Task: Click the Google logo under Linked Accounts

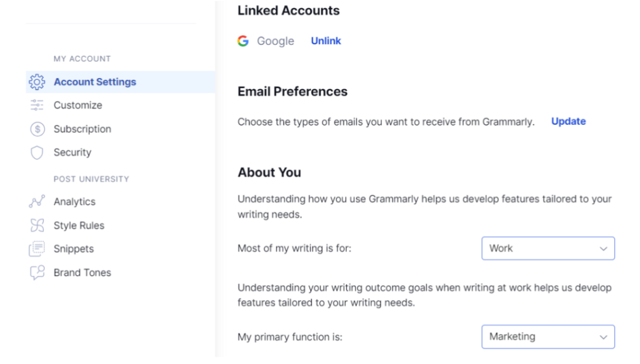Action: click(243, 41)
